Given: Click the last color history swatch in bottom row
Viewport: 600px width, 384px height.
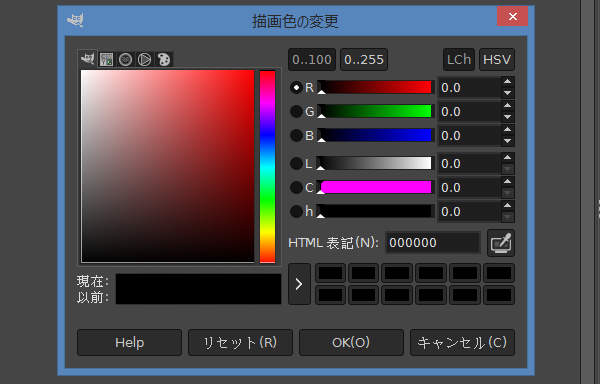Looking at the screenshot, I should pyautogui.click(x=499, y=295).
